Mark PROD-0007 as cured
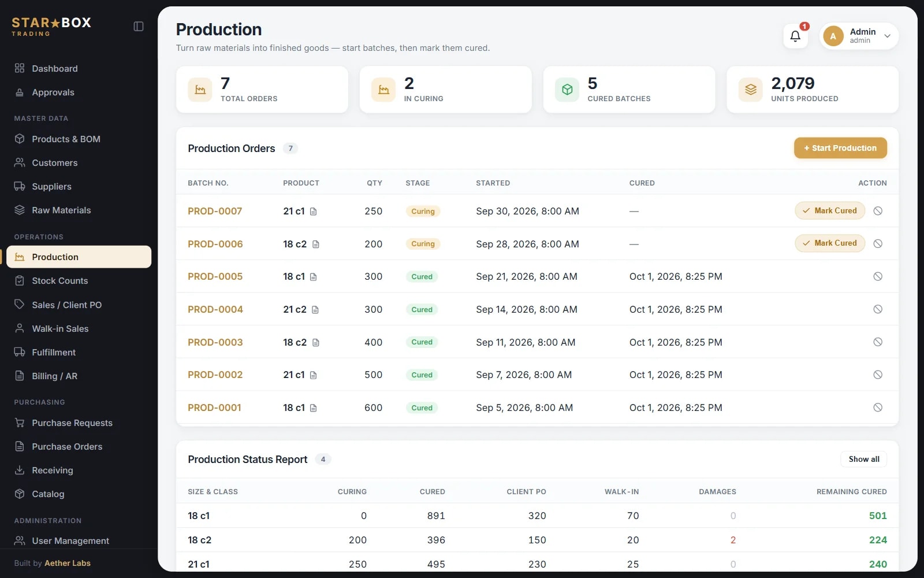The height and width of the screenshot is (578, 924). coord(830,210)
